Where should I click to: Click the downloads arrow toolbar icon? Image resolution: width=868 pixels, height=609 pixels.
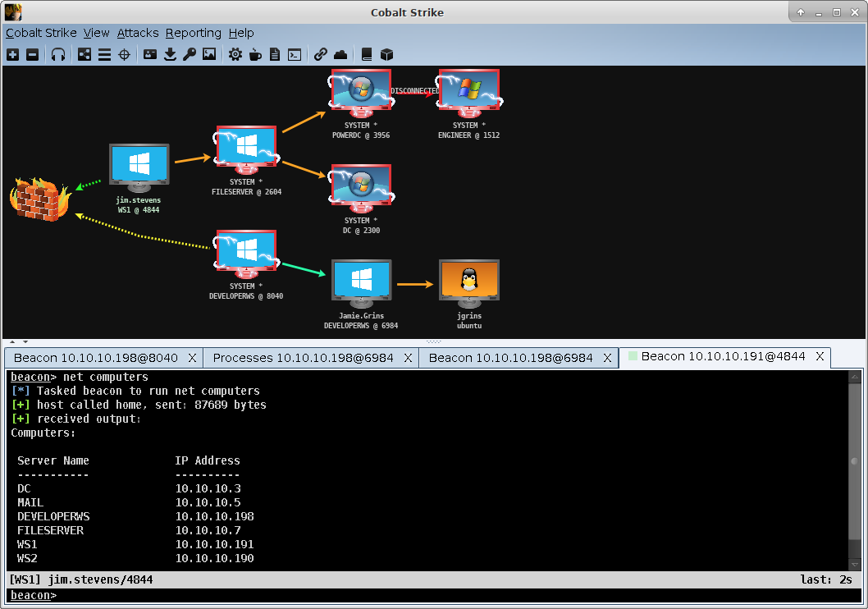(170, 55)
